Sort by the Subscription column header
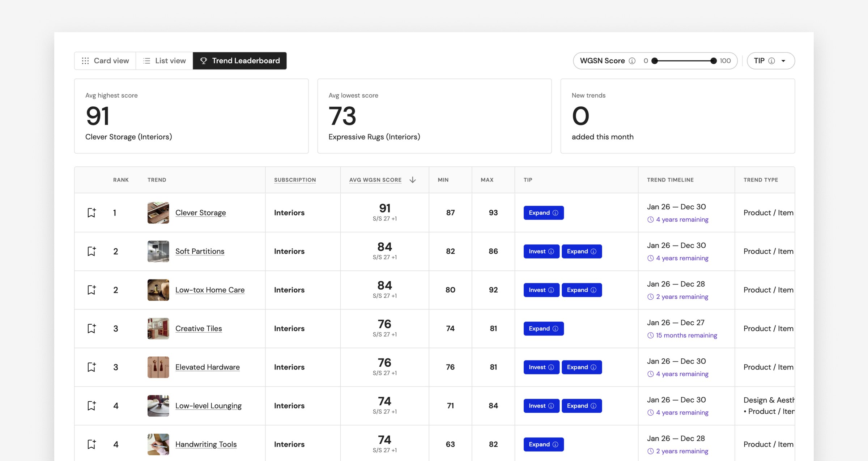868x461 pixels. click(x=295, y=180)
